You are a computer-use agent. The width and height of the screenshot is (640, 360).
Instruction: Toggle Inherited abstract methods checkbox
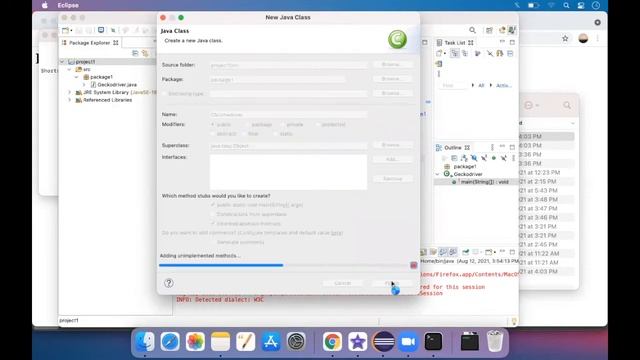point(213,224)
